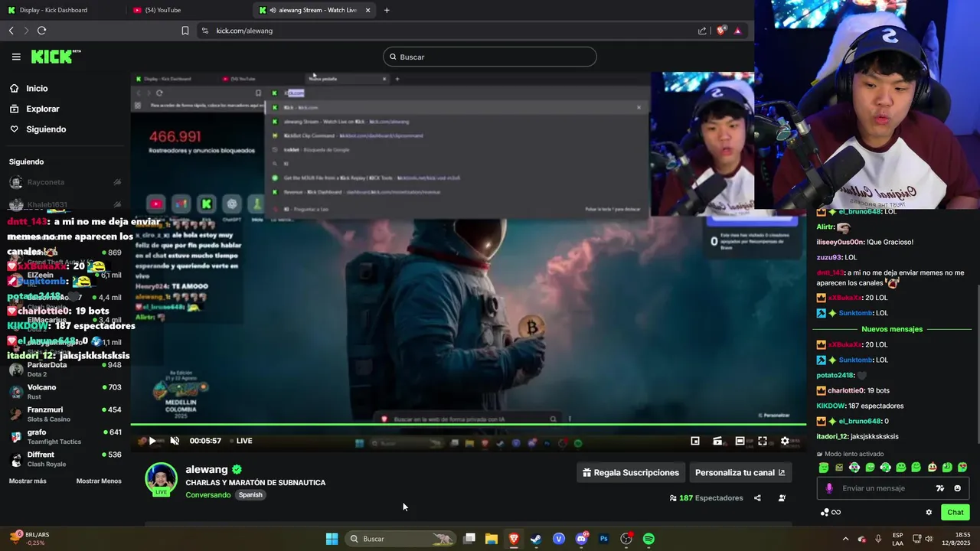The image size is (980, 551).
Task: Click Mostrar Menos in sidebar
Action: [99, 481]
